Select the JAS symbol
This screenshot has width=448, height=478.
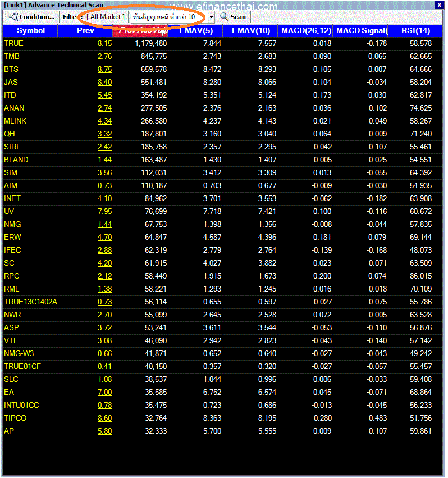point(11,83)
